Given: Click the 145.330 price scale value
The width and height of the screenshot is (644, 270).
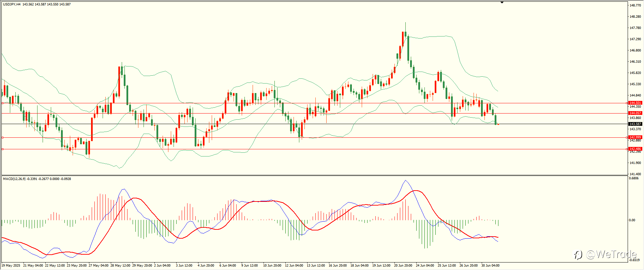Looking at the screenshot, I should (x=635, y=84).
